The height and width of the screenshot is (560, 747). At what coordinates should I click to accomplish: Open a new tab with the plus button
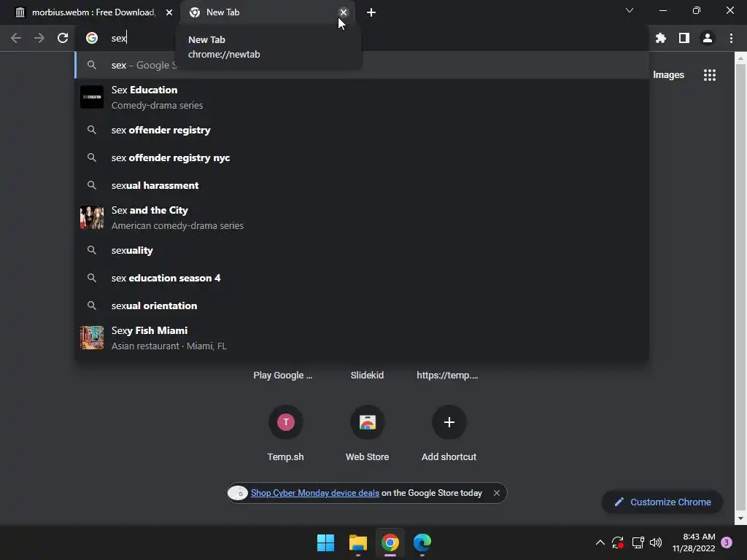371,12
